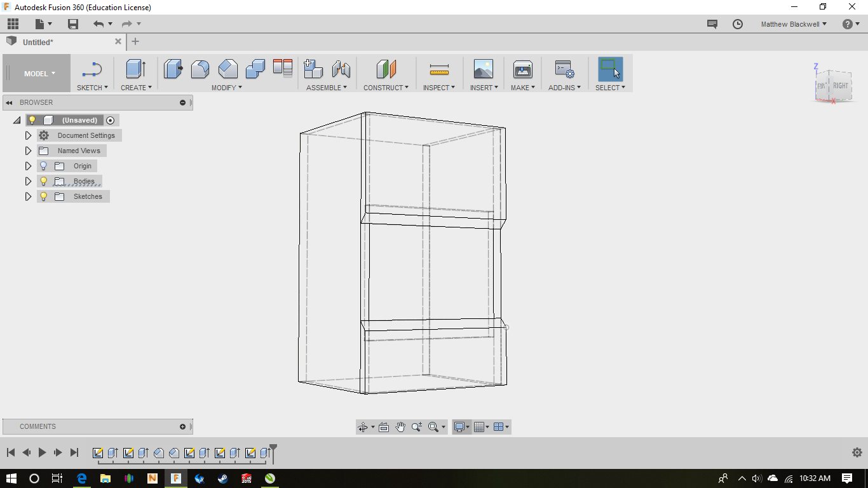Open the File menu dropdown
The height and width of the screenshot is (488, 868).
(x=43, y=24)
